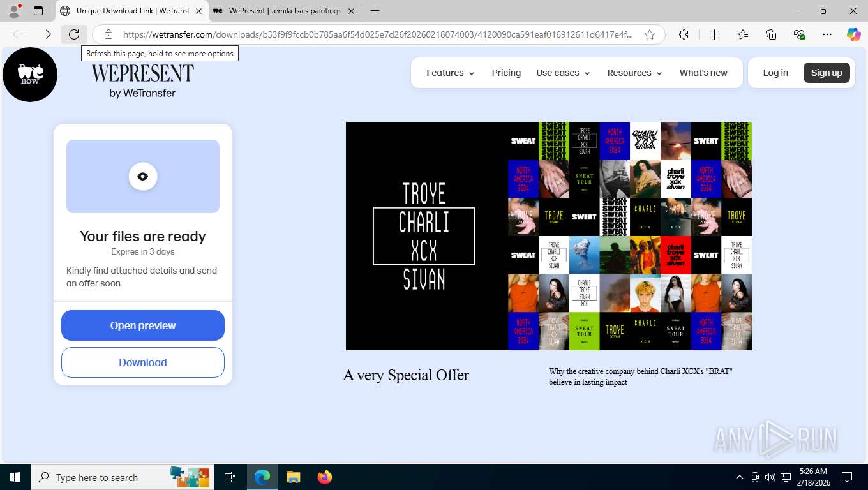Image resolution: width=868 pixels, height=490 pixels.
Task: Refresh the page
Action: tap(74, 34)
